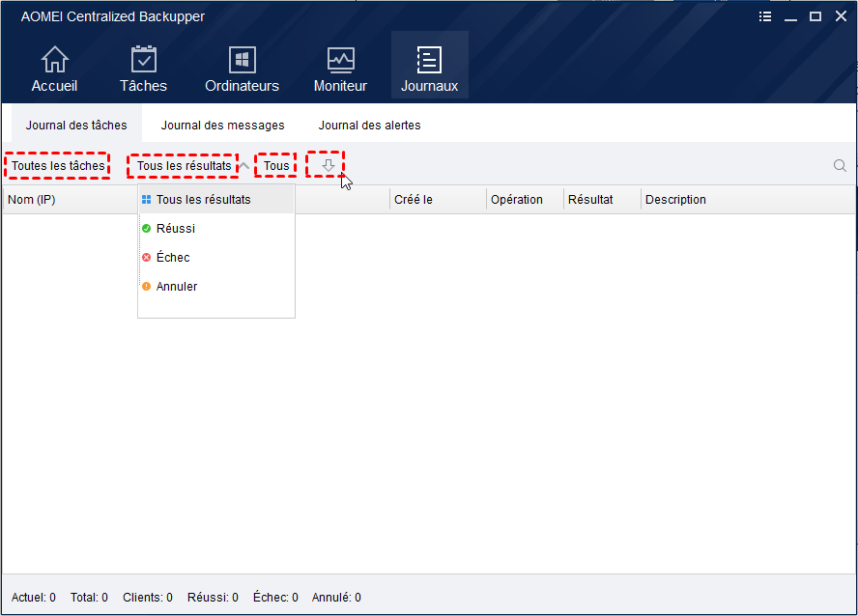
Task: Sort by Nom (IP) column header
Action: click(32, 200)
